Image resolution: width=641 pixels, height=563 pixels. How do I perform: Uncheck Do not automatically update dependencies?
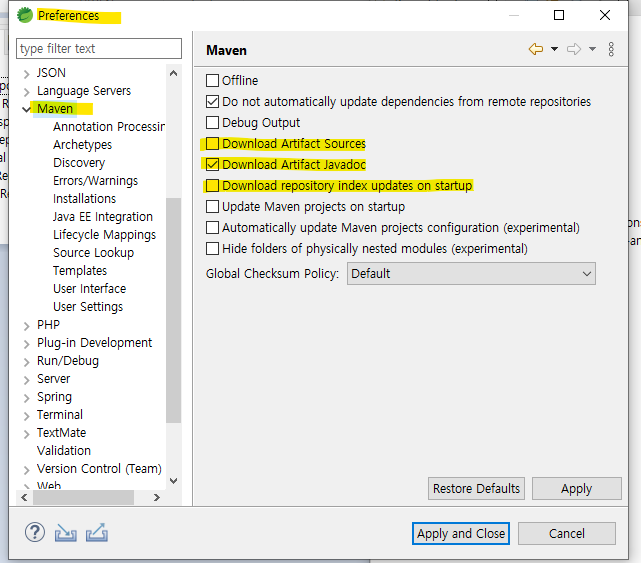coord(213,101)
